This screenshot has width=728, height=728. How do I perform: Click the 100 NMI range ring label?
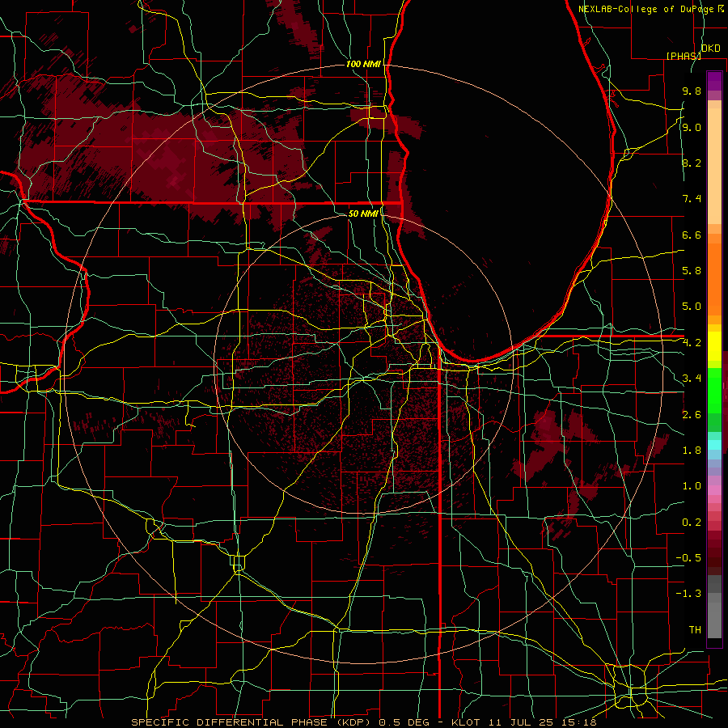pos(363,64)
